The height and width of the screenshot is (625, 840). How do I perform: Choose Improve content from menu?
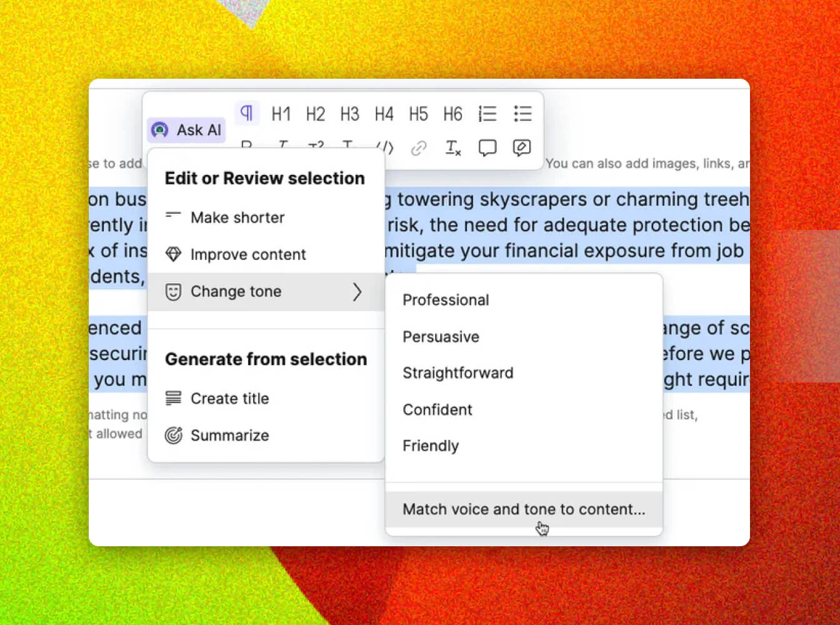[248, 254]
